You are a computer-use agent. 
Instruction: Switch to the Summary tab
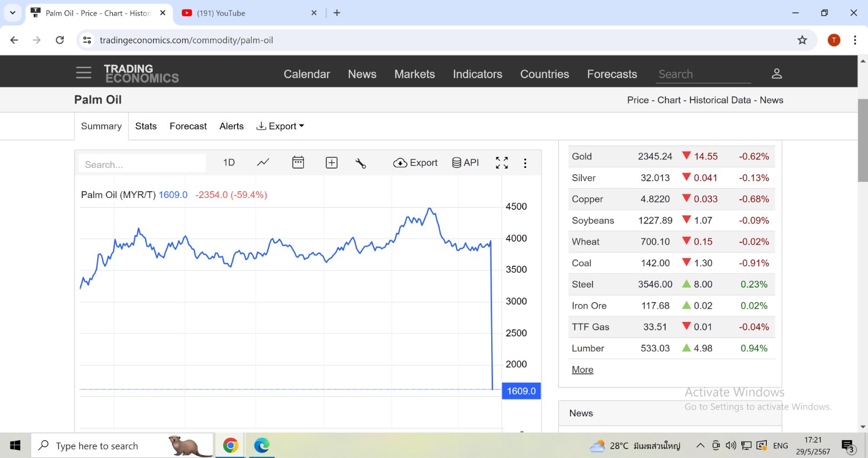(x=101, y=126)
